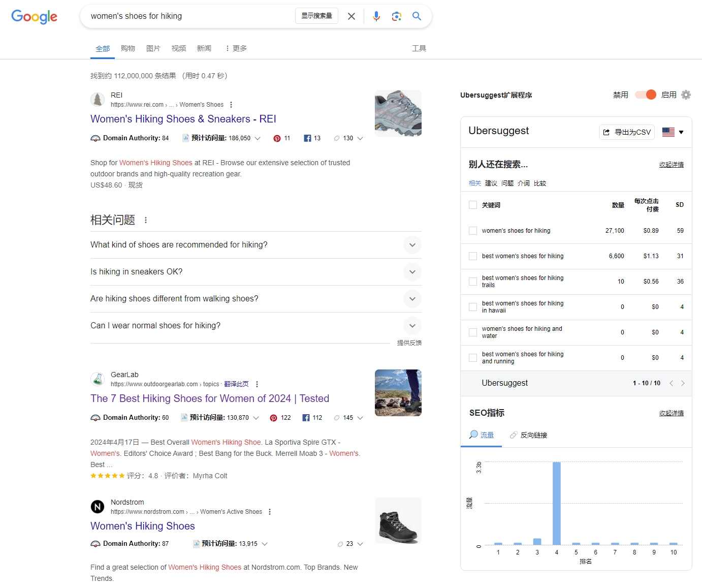Viewport: 702px width, 588px height.
Task: Click Facebook icon showing 112 on GearLab result
Action: point(306,418)
